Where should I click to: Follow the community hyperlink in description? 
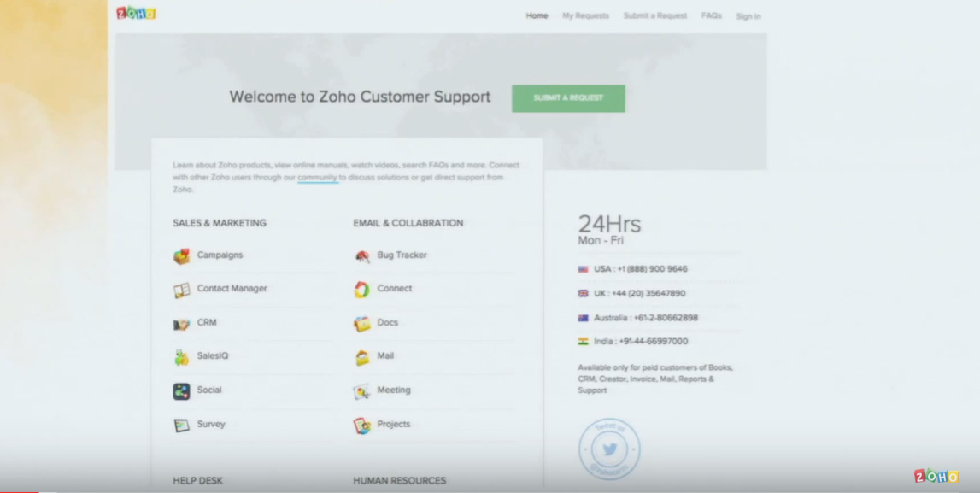pyautogui.click(x=317, y=178)
